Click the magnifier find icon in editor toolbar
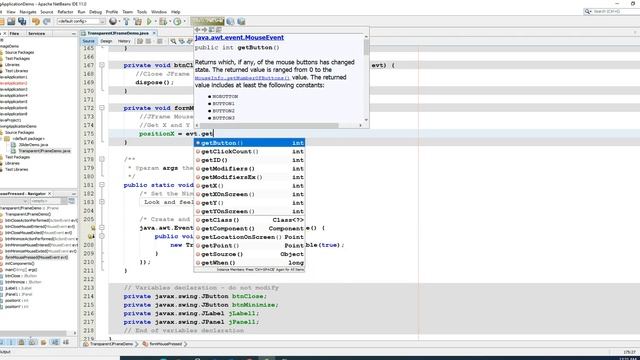 [x=173, y=41]
